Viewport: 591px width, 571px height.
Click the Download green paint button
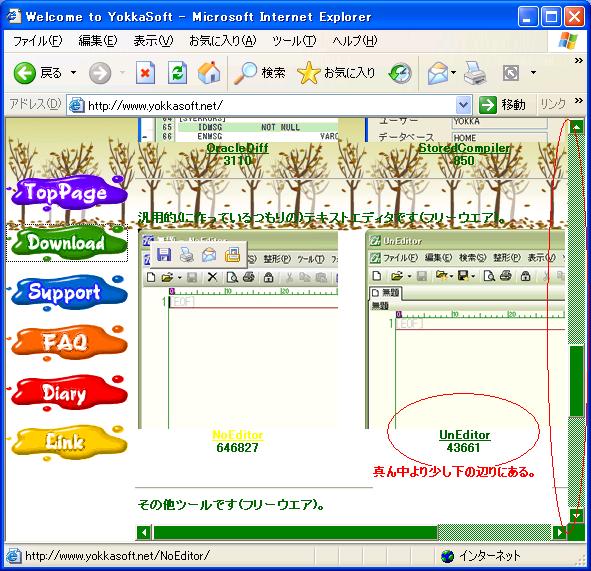point(68,242)
